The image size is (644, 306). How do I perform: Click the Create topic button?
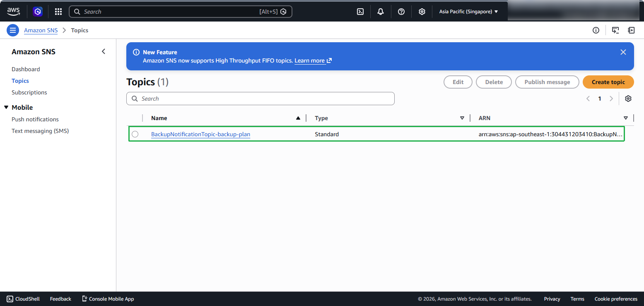point(608,82)
